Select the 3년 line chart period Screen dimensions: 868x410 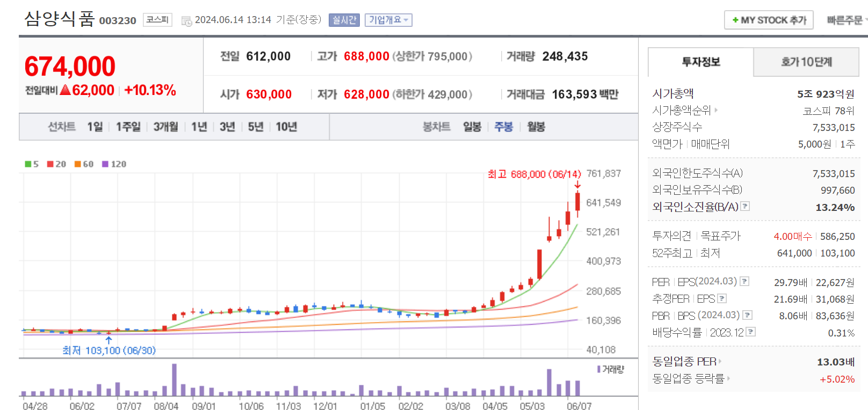(x=227, y=127)
